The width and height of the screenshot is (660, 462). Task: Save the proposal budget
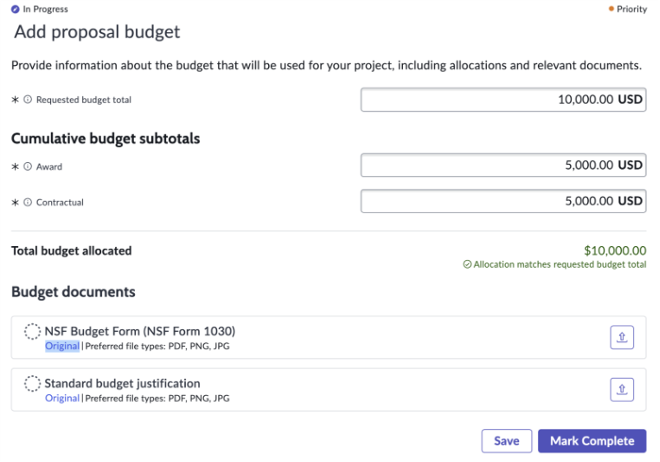[506, 441]
